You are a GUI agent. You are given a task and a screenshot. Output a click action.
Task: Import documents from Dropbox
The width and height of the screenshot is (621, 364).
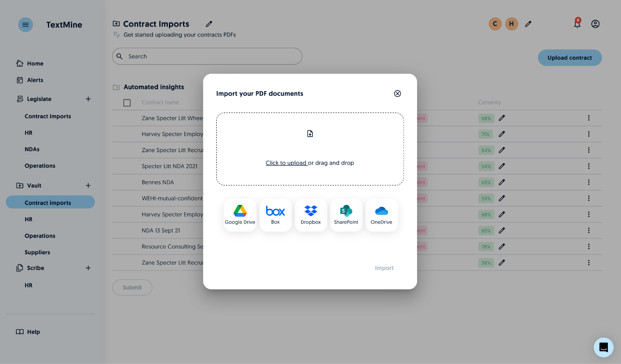point(310,215)
